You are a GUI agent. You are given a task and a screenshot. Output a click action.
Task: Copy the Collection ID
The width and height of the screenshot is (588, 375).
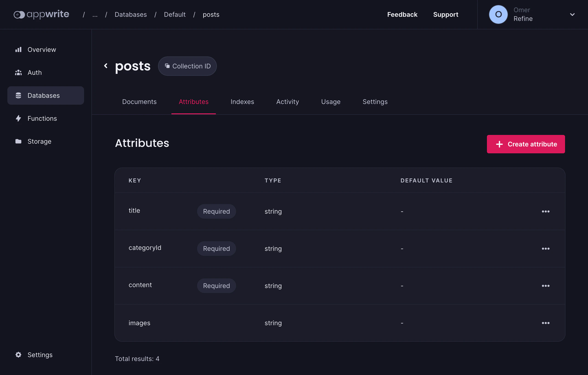(x=187, y=66)
